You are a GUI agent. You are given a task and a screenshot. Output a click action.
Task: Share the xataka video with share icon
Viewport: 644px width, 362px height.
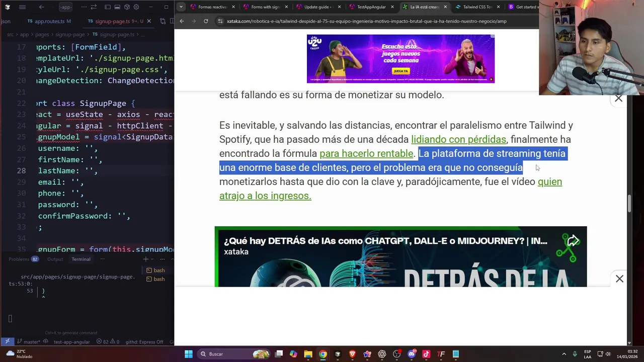point(573,241)
